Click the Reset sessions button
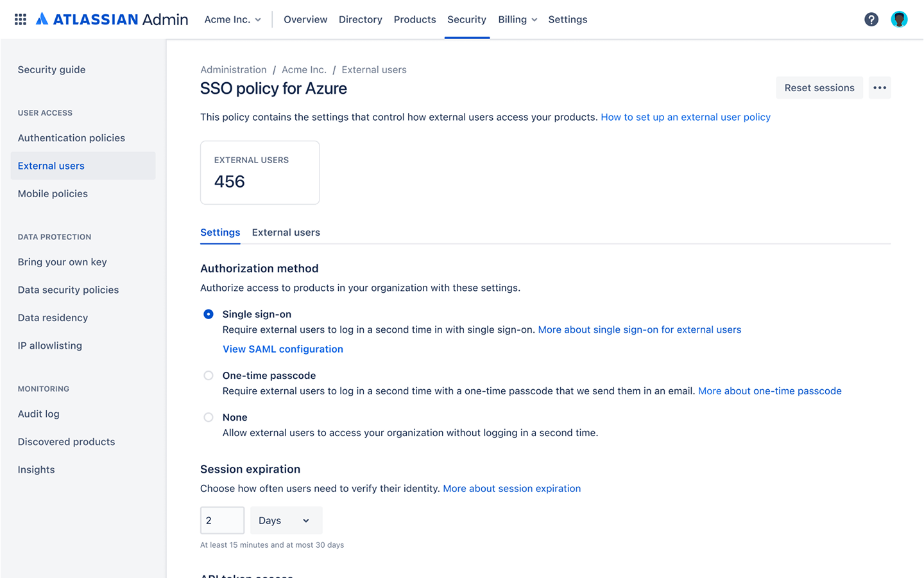The width and height of the screenshot is (924, 578). tap(819, 88)
